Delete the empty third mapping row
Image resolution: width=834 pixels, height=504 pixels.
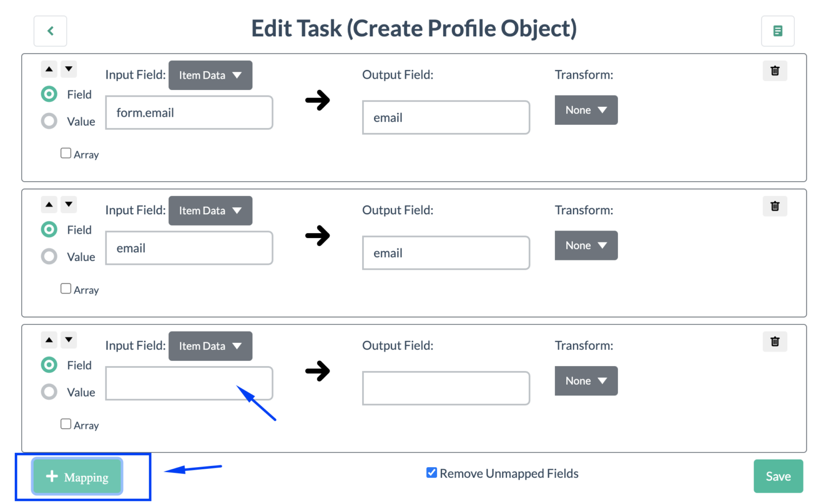(x=775, y=342)
